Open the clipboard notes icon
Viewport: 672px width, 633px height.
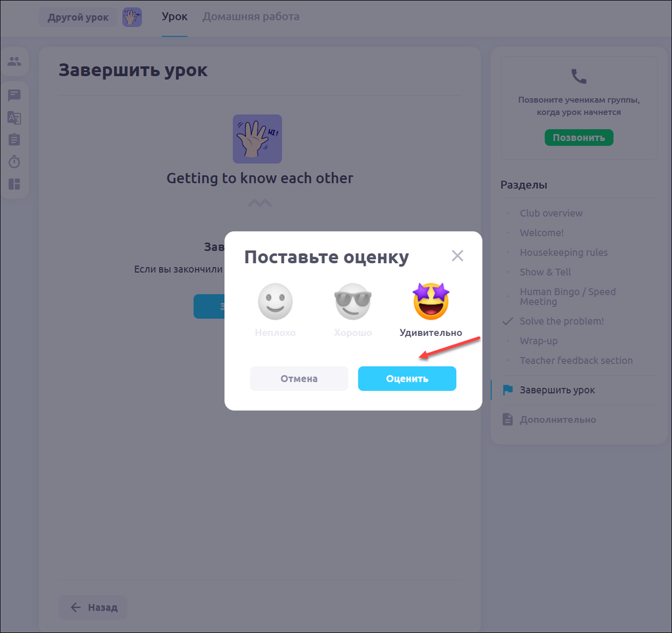[14, 140]
